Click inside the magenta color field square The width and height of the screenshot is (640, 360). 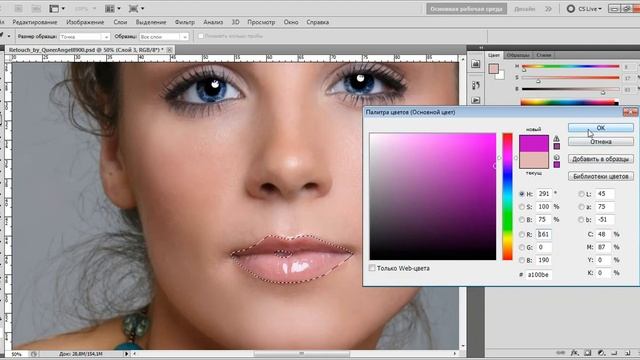(433, 196)
